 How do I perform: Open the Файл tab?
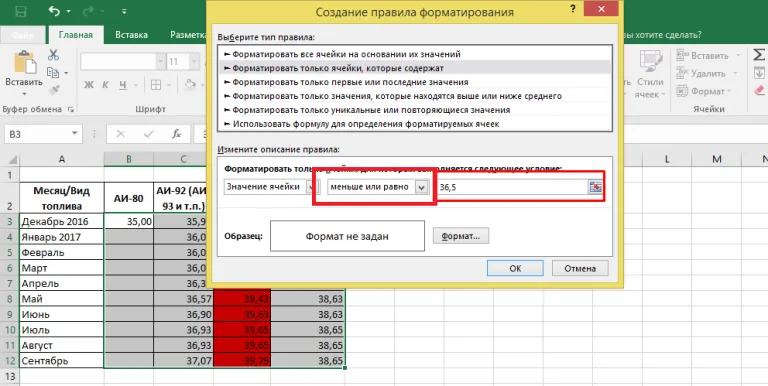point(23,35)
